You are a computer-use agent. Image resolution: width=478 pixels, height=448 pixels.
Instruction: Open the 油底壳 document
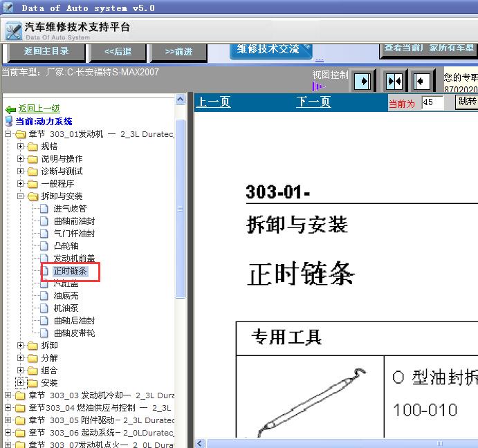pos(66,296)
